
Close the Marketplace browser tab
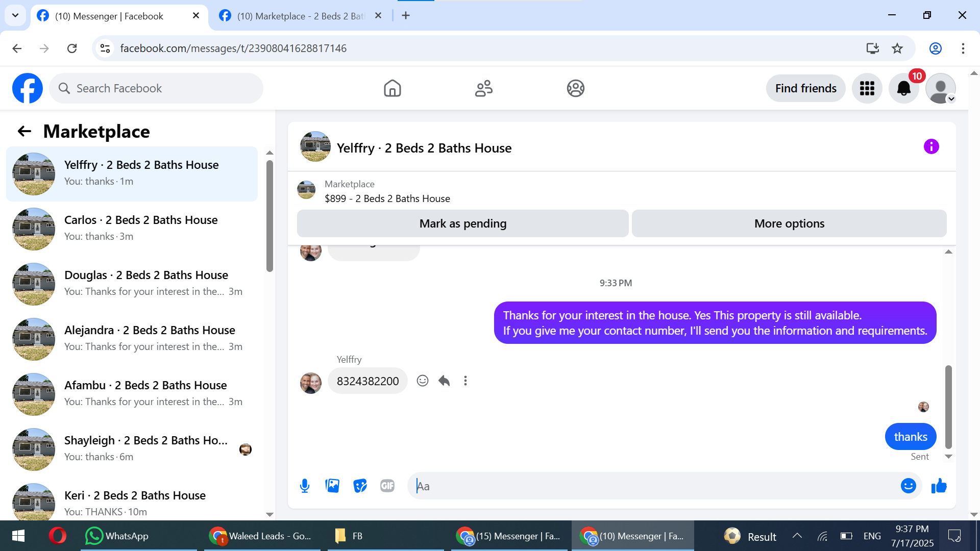(378, 16)
